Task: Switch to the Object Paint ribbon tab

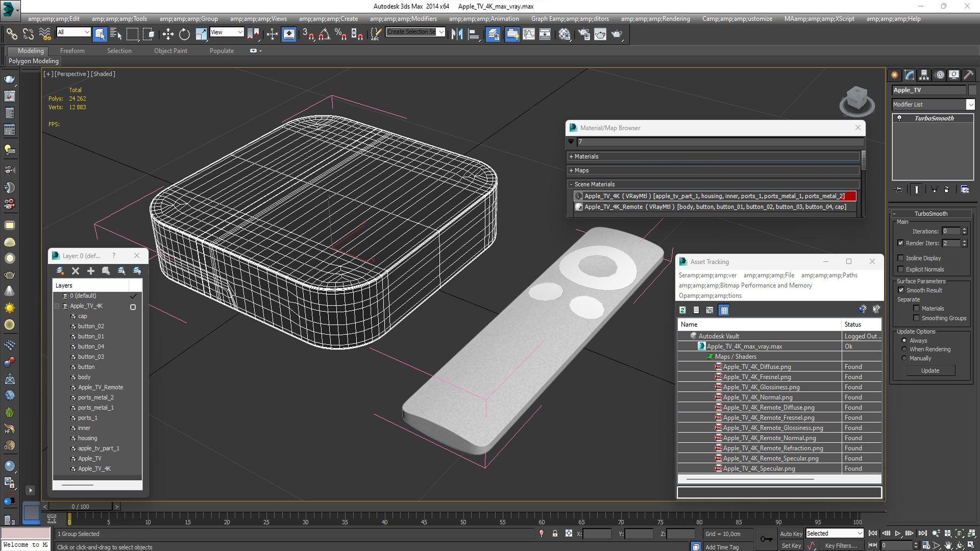Action: [x=170, y=51]
